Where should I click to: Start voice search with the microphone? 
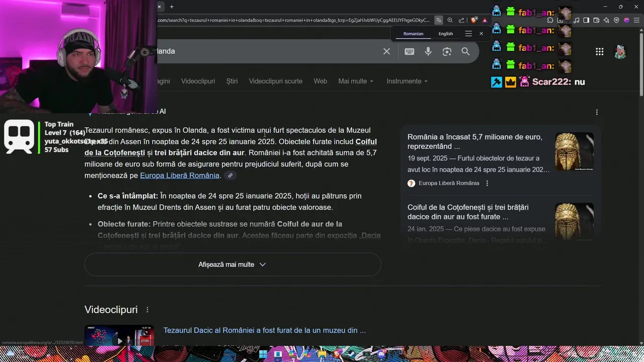pyautogui.click(x=428, y=51)
